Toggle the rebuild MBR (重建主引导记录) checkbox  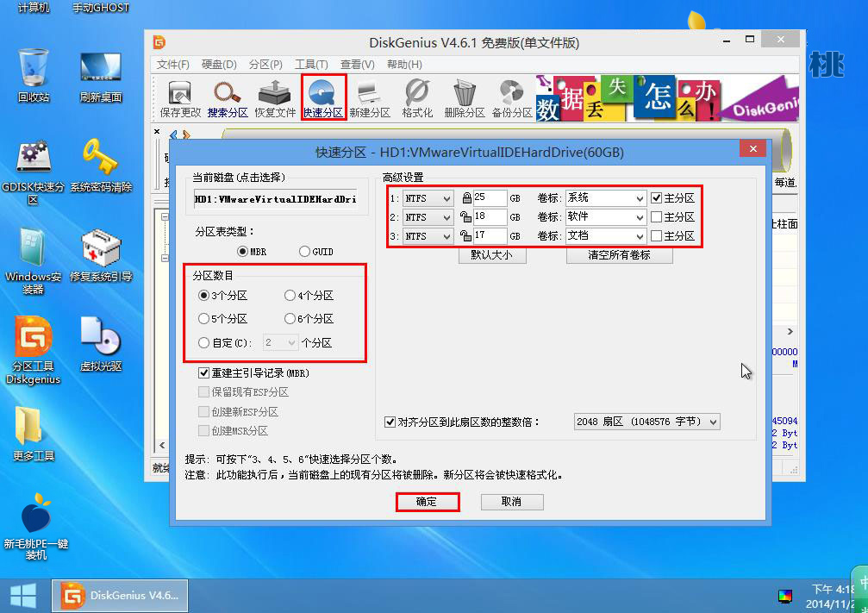point(203,373)
